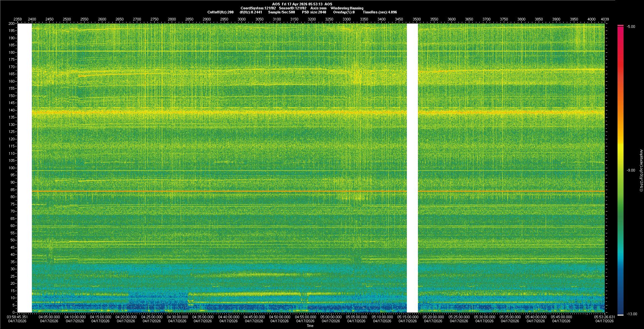Click the dark blue bottom of the colorbar
Image resolution: width=644 pixels, height=329 pixels.
[620, 311]
